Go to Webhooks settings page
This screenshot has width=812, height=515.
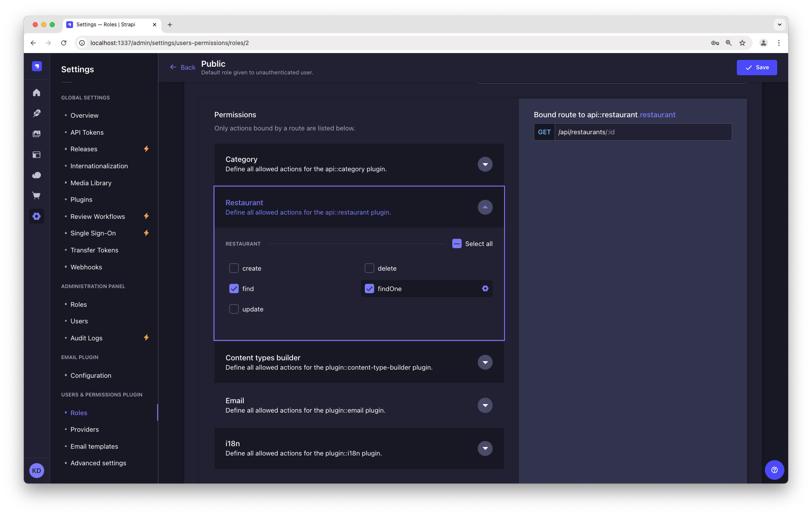[86, 267]
